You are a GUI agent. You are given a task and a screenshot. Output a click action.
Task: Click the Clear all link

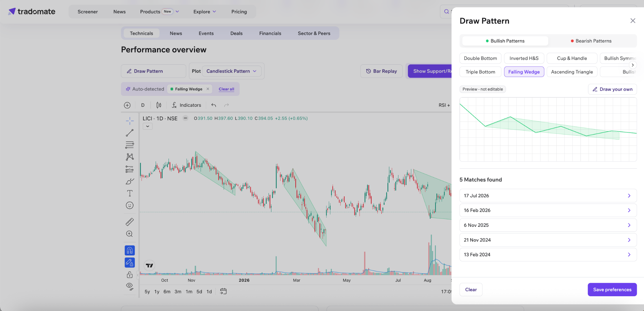coord(226,89)
